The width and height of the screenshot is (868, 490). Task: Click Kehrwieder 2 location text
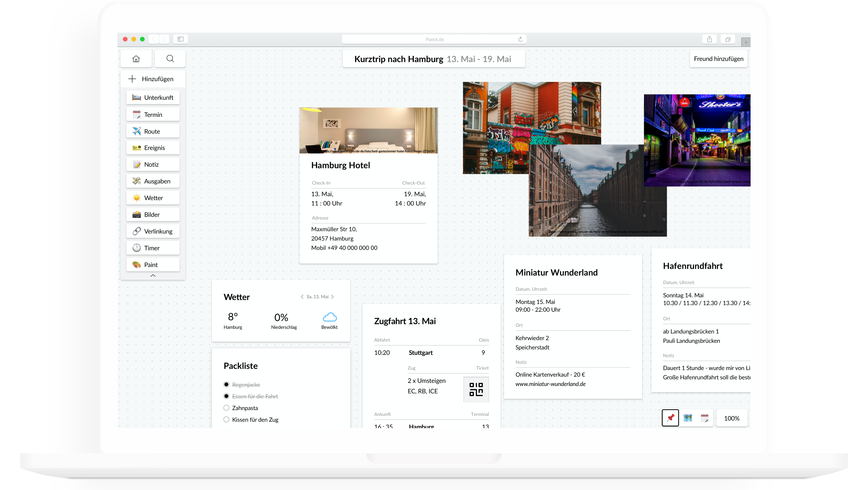click(532, 338)
